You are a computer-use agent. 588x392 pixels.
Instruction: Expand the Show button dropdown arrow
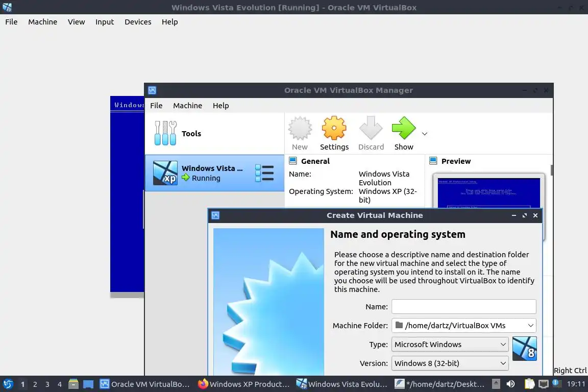[x=425, y=134]
